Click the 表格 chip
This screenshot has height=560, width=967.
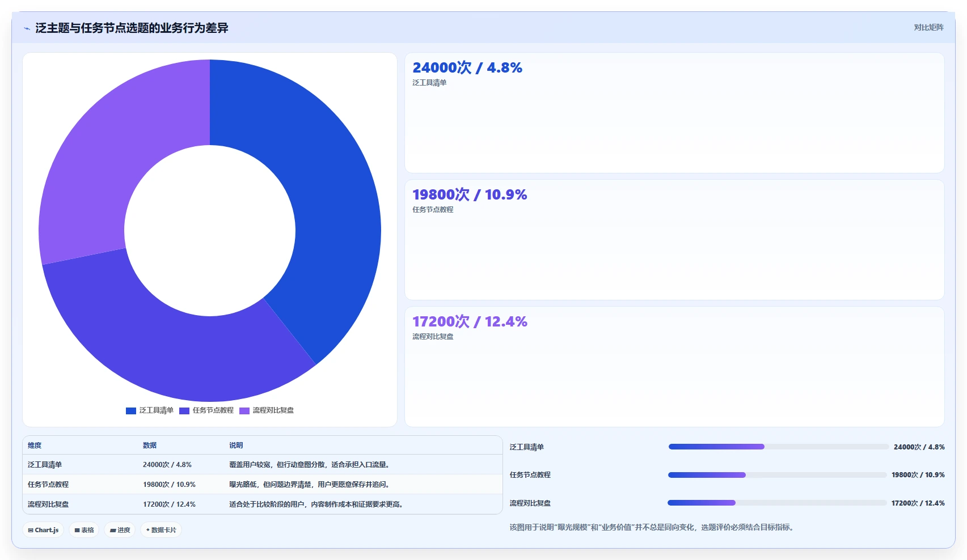pos(84,530)
